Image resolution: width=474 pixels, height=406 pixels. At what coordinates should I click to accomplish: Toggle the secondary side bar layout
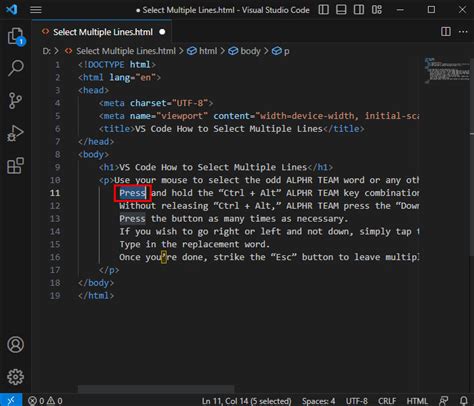(359, 10)
